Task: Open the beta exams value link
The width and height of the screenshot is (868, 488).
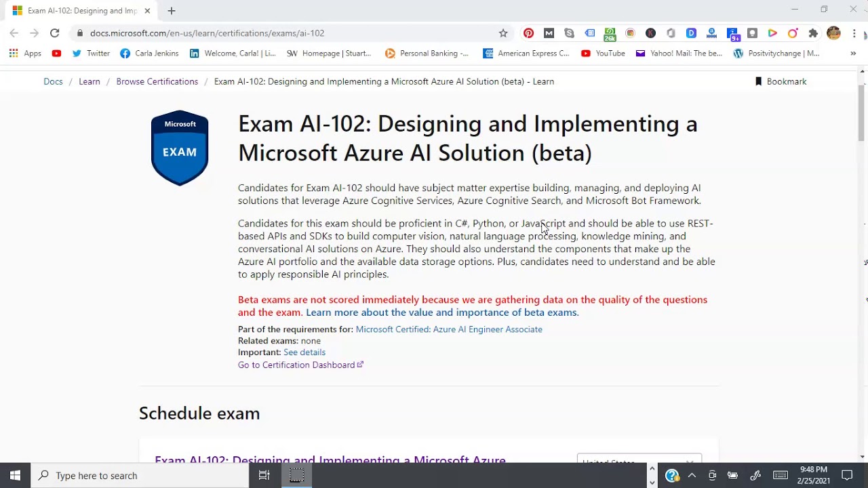Action: pyautogui.click(x=442, y=312)
